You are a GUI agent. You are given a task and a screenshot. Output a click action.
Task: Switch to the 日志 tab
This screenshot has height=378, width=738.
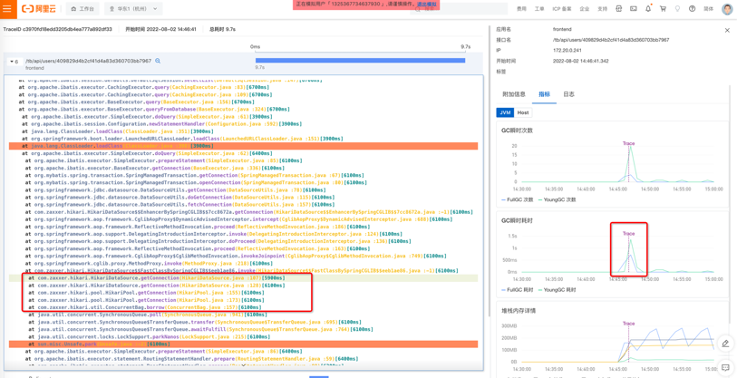(x=569, y=94)
